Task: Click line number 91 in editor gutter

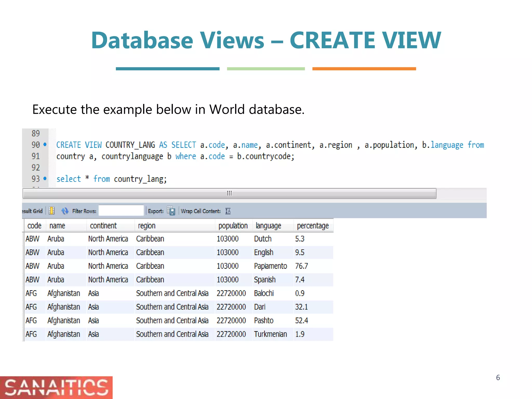Action: click(36, 156)
